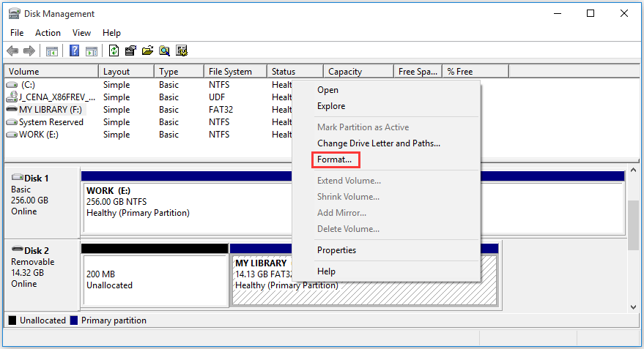644x349 pixels.
Task: Sort by the Free Spa... column header
Action: tap(418, 72)
